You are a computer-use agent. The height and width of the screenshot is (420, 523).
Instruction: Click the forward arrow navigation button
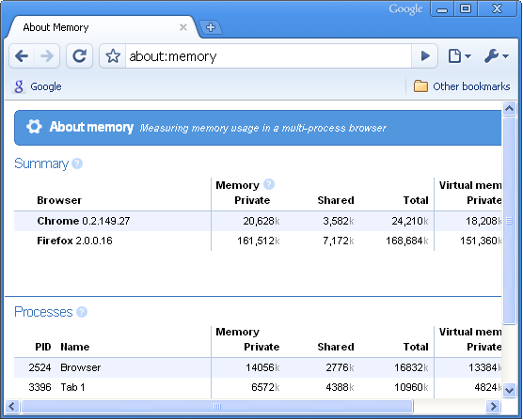click(x=47, y=56)
